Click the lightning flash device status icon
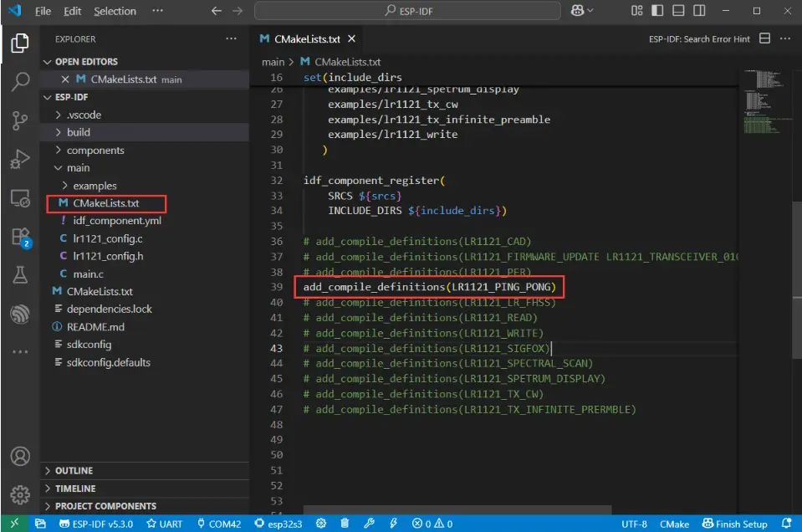 click(393, 524)
